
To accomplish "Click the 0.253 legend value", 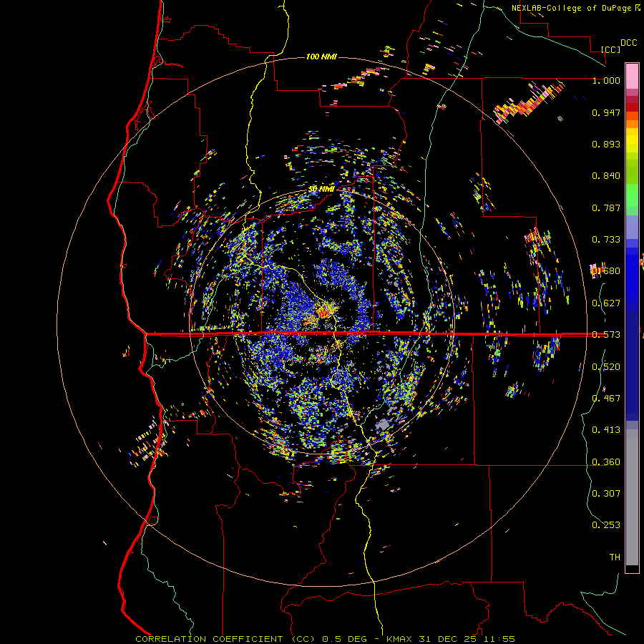I will [606, 525].
